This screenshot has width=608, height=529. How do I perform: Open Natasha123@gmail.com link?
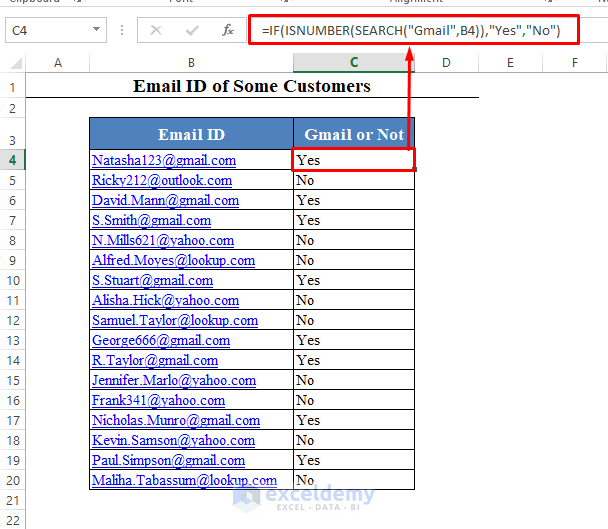164,160
